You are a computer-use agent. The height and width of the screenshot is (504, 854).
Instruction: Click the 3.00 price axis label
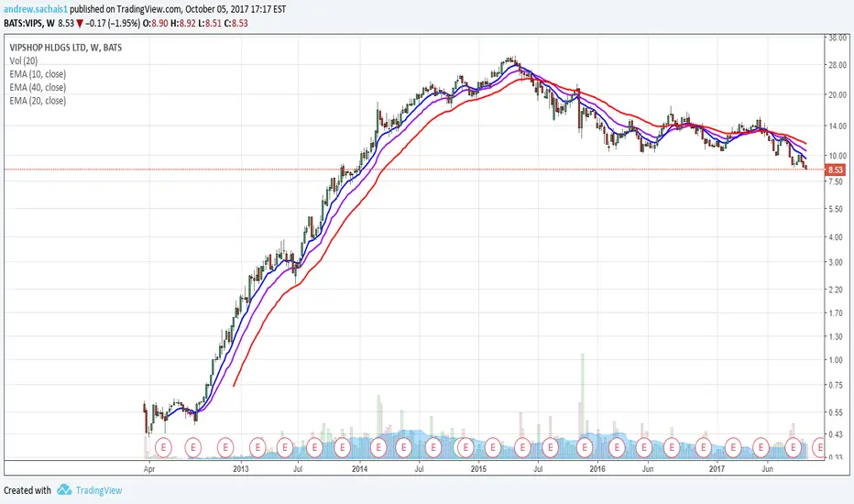click(x=836, y=263)
